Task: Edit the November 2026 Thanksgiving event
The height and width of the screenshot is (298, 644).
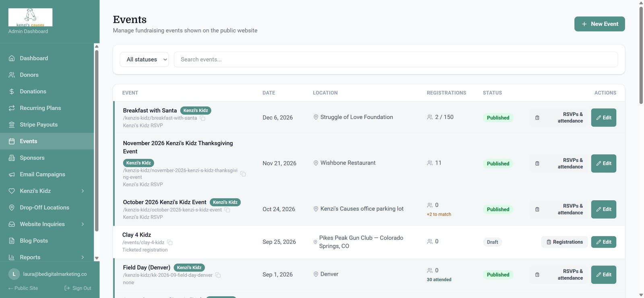Action: point(603,163)
